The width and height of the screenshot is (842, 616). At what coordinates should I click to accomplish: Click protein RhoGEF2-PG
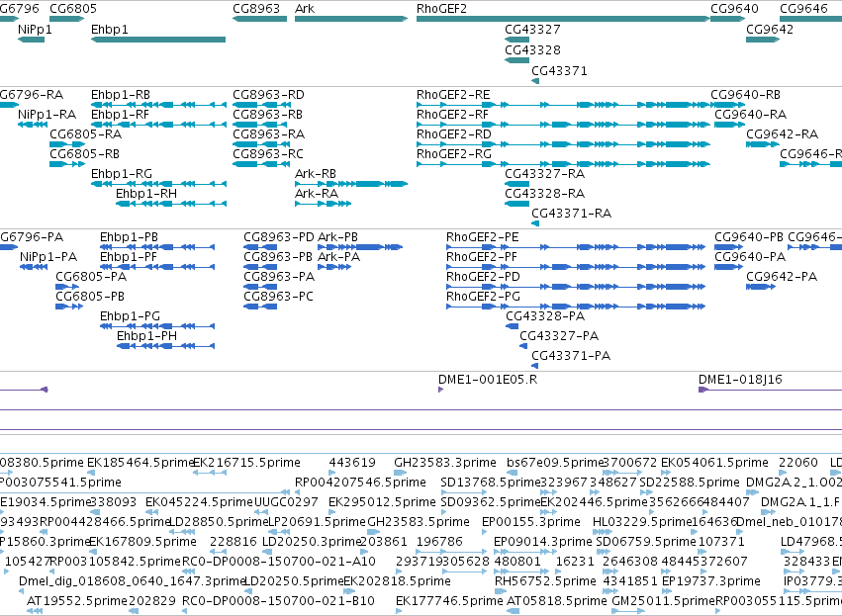click(576, 307)
